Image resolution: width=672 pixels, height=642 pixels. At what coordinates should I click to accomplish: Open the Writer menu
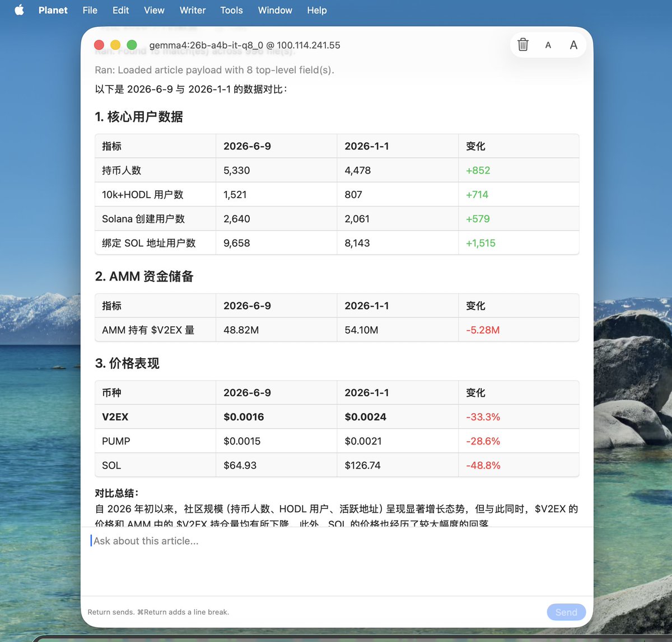point(193,10)
